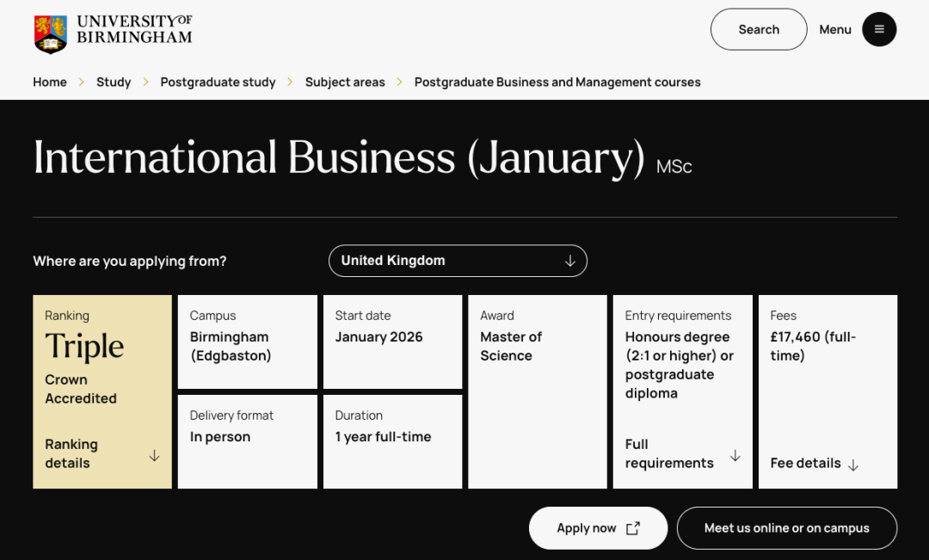Click the down arrow beside Full requirements
Screen dimensions: 929x560
click(x=735, y=455)
